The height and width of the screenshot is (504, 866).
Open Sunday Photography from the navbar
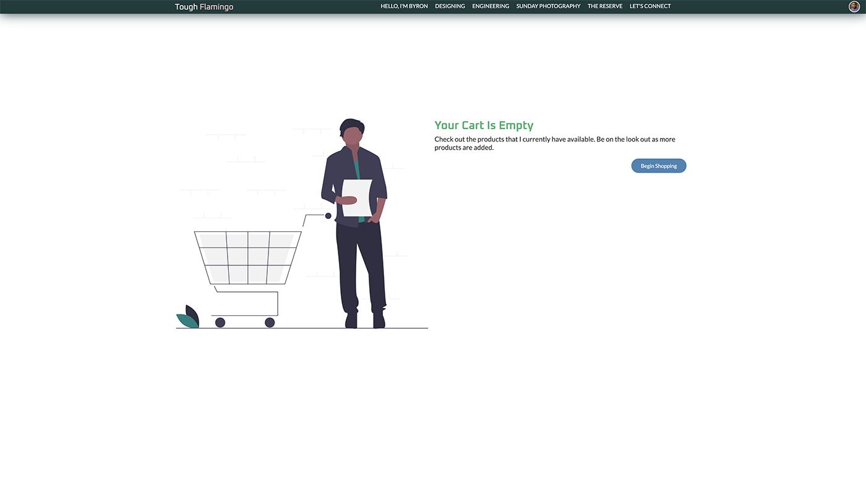point(548,6)
